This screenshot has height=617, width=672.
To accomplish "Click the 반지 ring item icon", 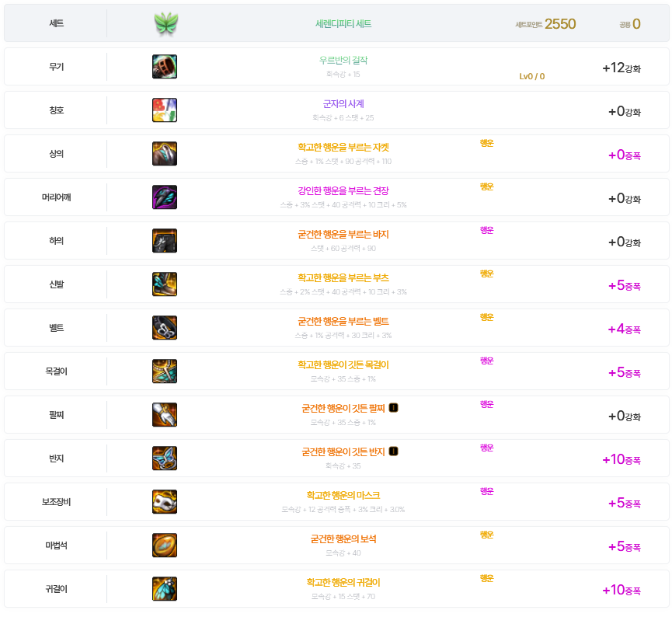I will (165, 458).
